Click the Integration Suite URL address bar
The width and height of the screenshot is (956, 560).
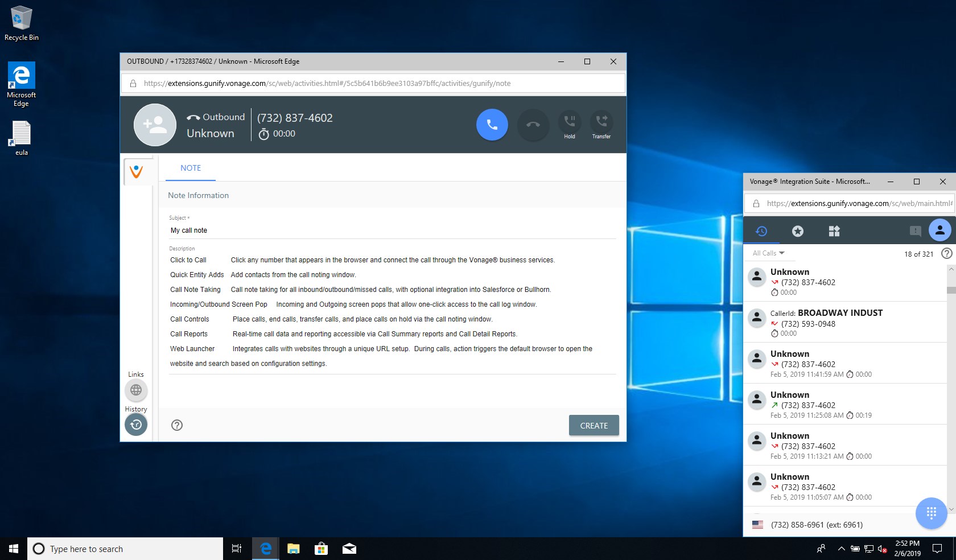pos(850,203)
